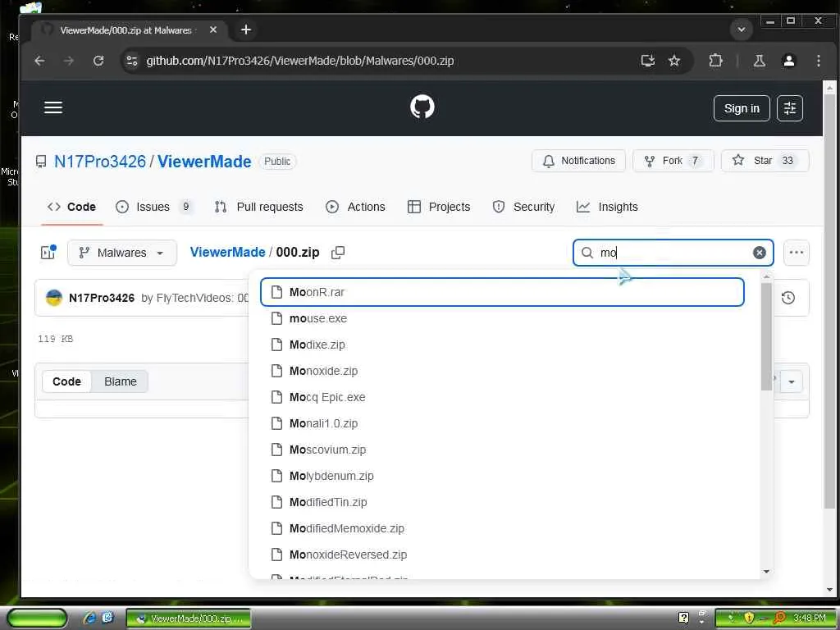Select ModifiedTin.zip from search results
The image size is (840, 630).
pos(502,502)
